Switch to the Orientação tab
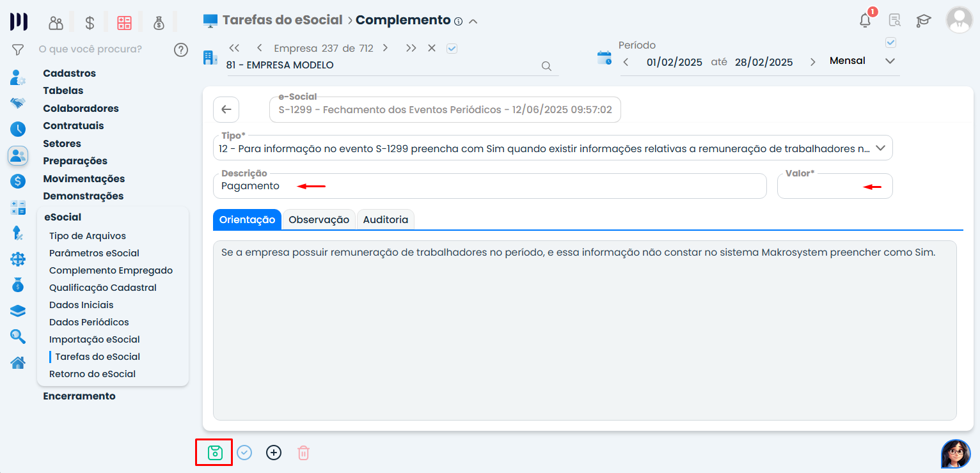Image resolution: width=980 pixels, height=473 pixels. pyautogui.click(x=247, y=219)
